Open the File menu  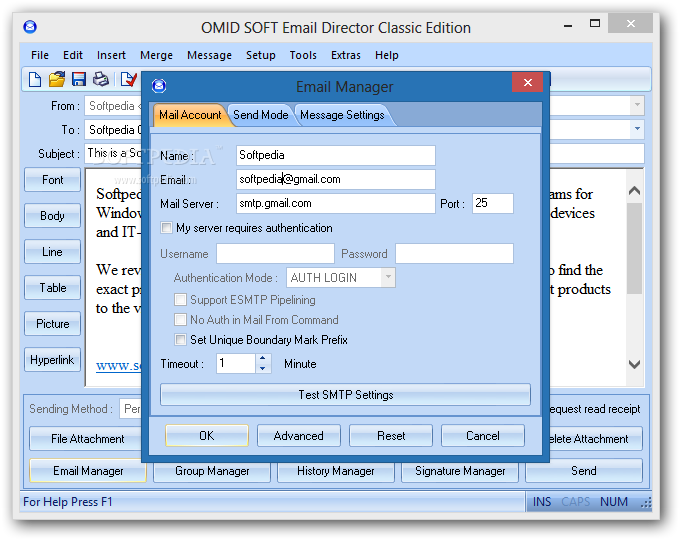point(40,56)
